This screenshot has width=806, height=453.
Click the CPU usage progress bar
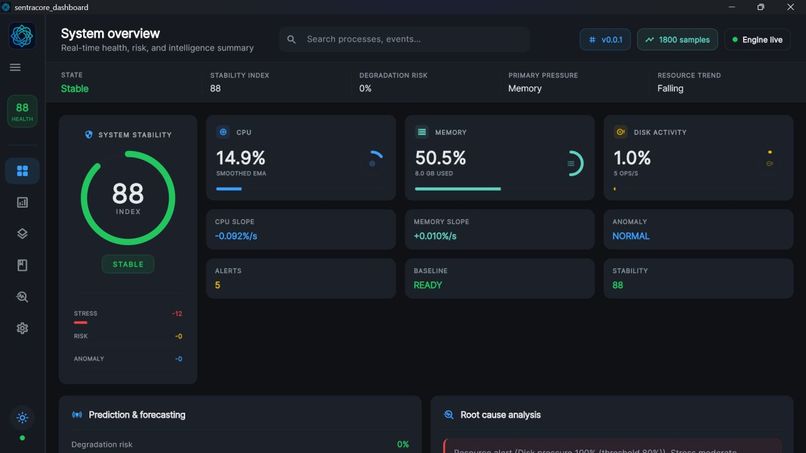[229, 189]
